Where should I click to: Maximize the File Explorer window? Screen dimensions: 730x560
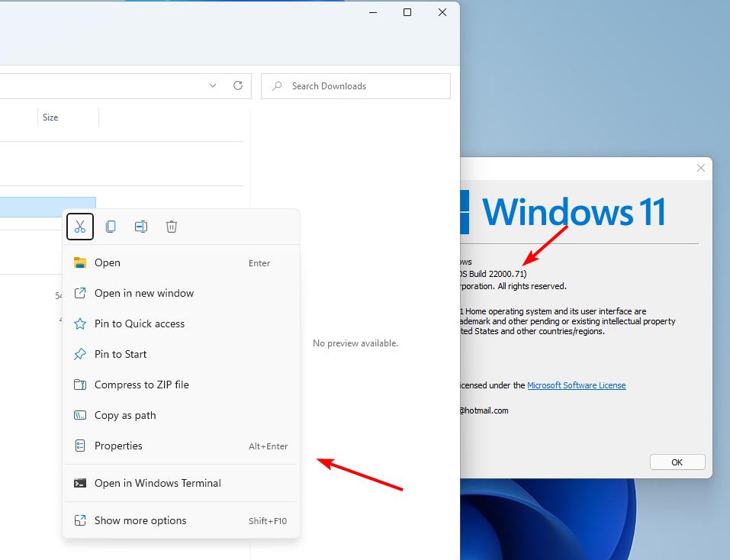(407, 12)
